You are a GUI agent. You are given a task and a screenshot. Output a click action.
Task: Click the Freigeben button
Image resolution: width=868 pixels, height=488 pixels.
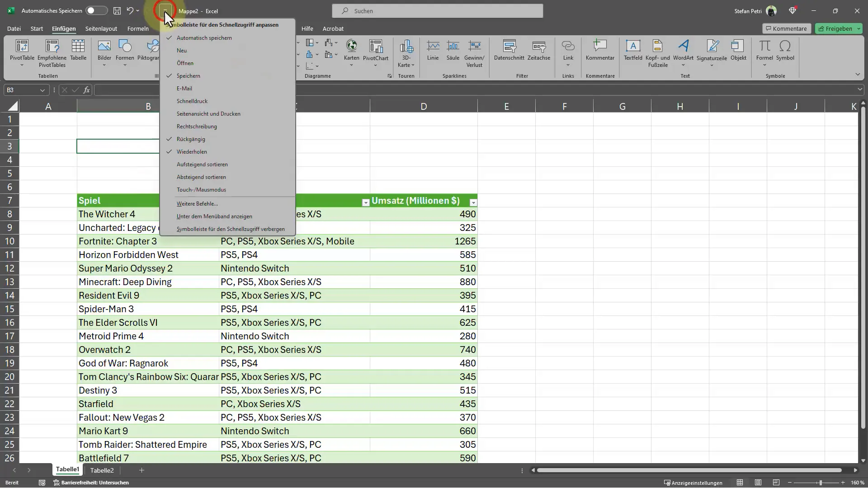coord(835,28)
